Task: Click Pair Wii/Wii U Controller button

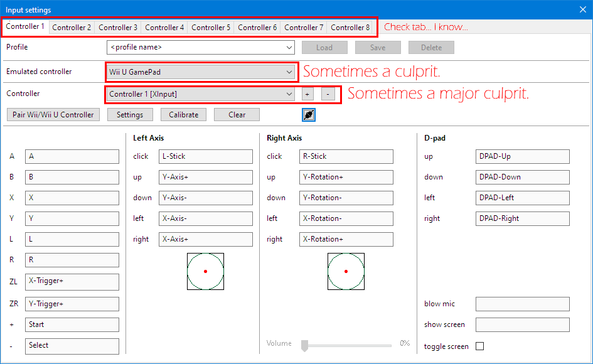Action: 53,115
